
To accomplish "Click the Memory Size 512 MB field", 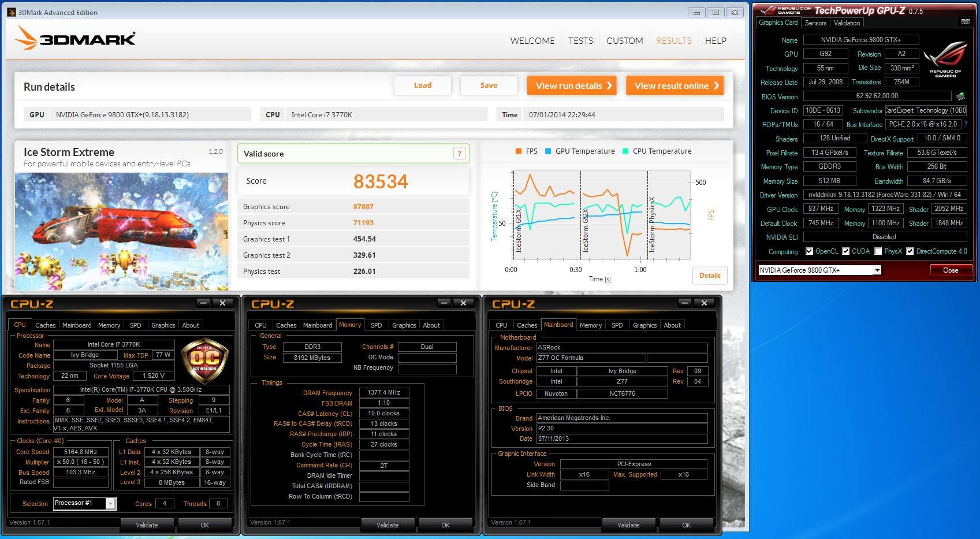I will pyautogui.click(x=829, y=180).
